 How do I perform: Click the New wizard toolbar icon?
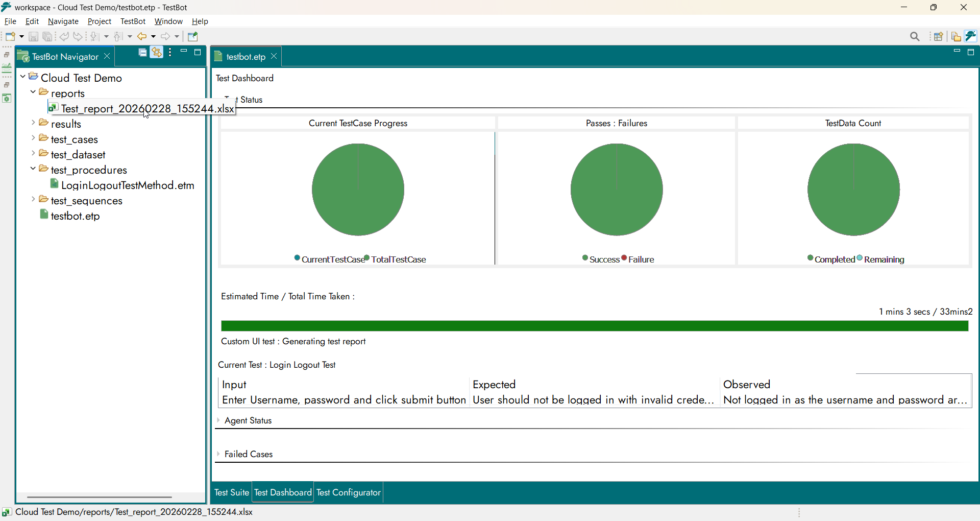pyautogui.click(x=11, y=37)
